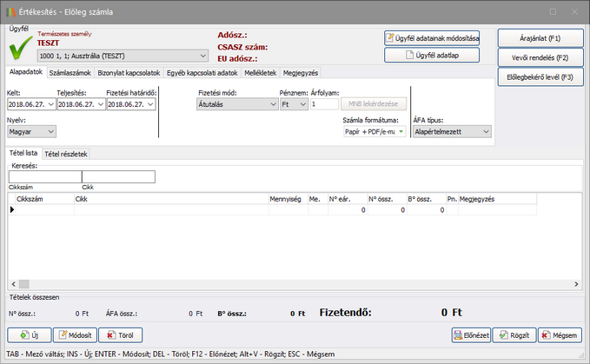Open the Ügyfél adatlap sheet
Image resolution: width=590 pixels, height=364 pixels.
pos(432,56)
